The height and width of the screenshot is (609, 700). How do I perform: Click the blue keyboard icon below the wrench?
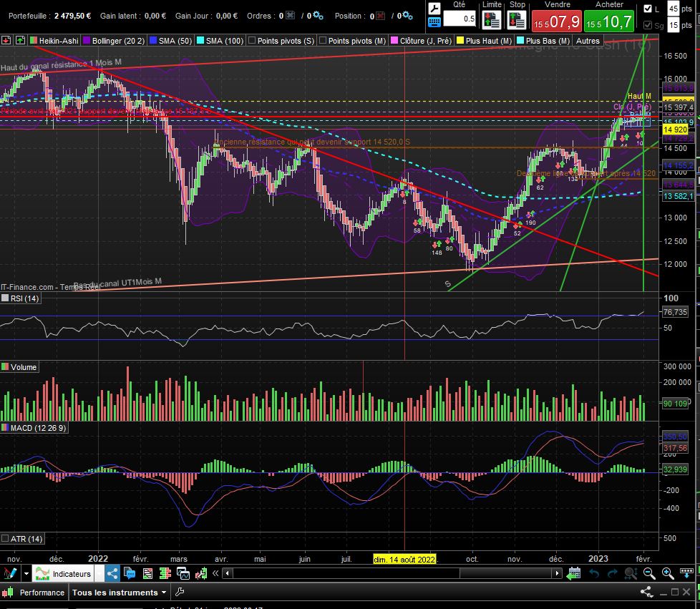434,22
